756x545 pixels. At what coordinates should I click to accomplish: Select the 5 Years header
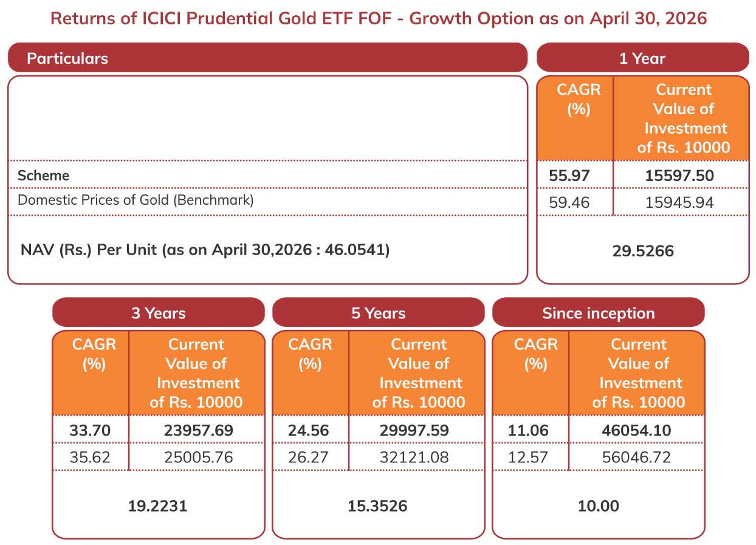(x=378, y=313)
